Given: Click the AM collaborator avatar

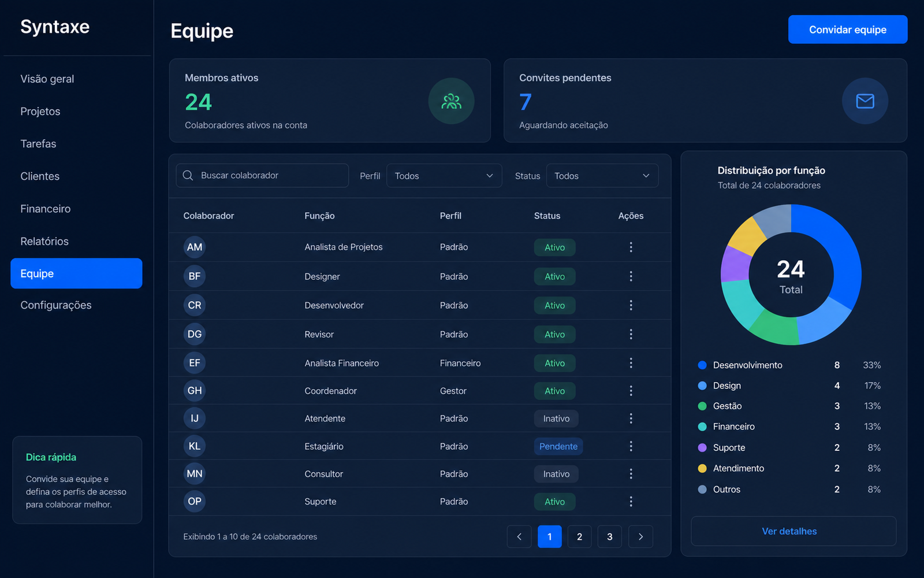Looking at the screenshot, I should [x=195, y=247].
